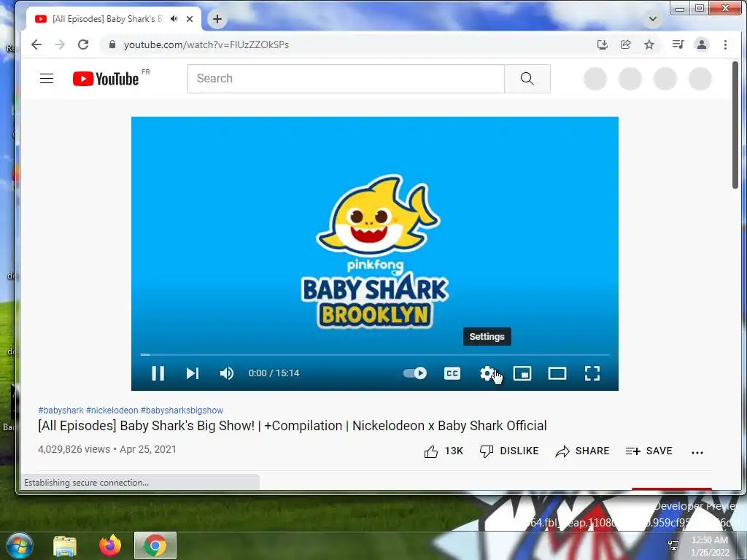Skip to the next video
Viewport: 747px width, 560px height.
point(192,373)
